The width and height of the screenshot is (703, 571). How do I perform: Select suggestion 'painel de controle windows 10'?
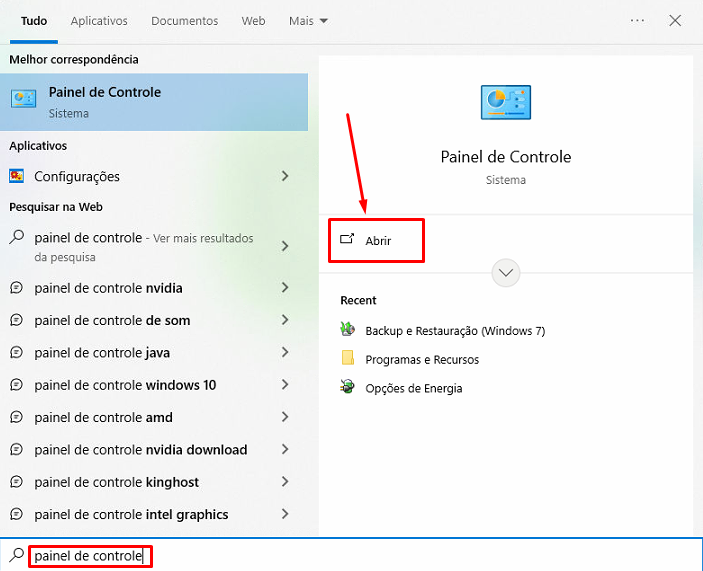pyautogui.click(x=154, y=385)
